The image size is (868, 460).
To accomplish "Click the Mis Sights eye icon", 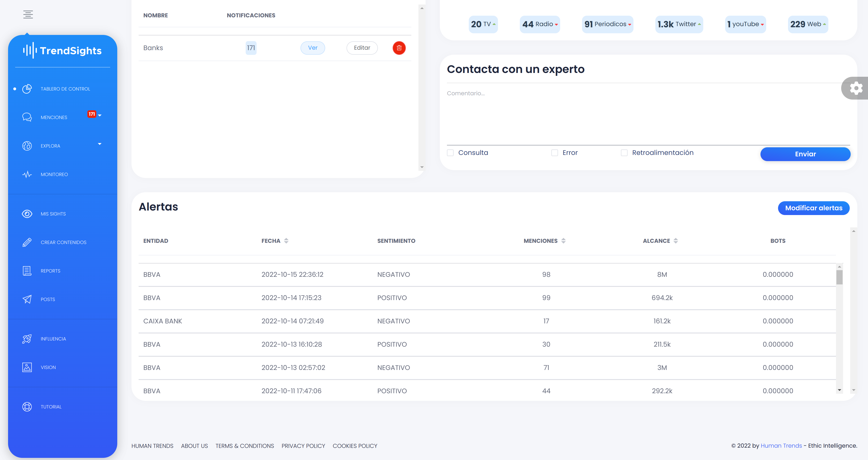I will 27,214.
